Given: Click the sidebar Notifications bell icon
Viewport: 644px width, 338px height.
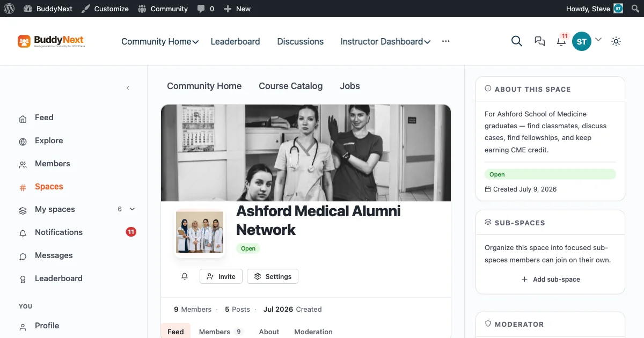Looking at the screenshot, I should point(23,234).
